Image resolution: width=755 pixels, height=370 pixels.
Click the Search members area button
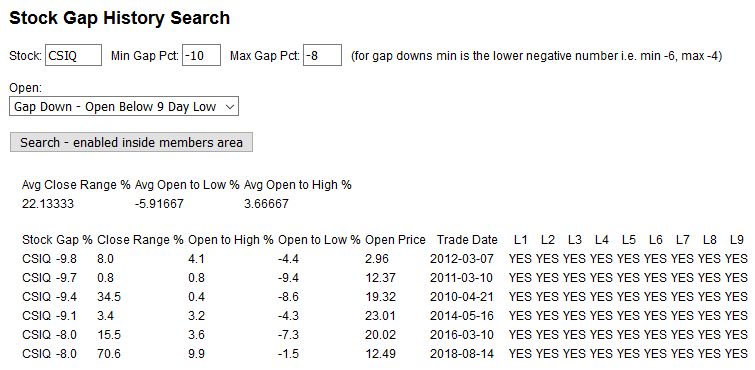click(x=131, y=142)
